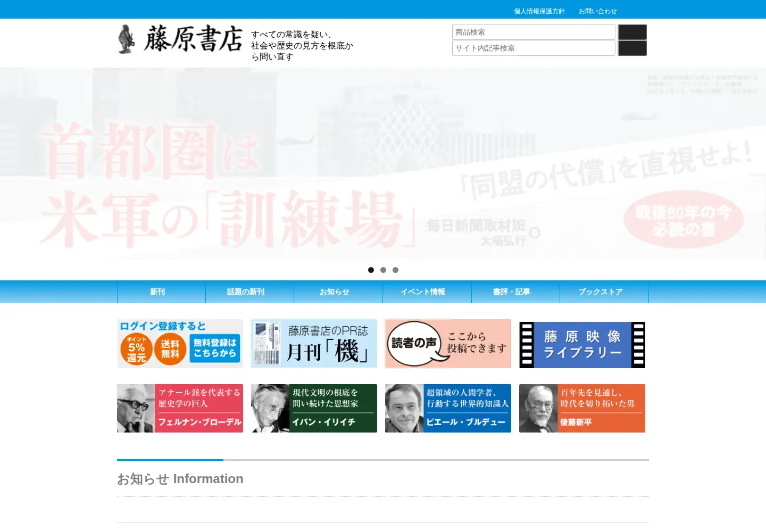Open the イバン・イリイチ banner
This screenshot has width=766, height=532.
click(x=314, y=408)
